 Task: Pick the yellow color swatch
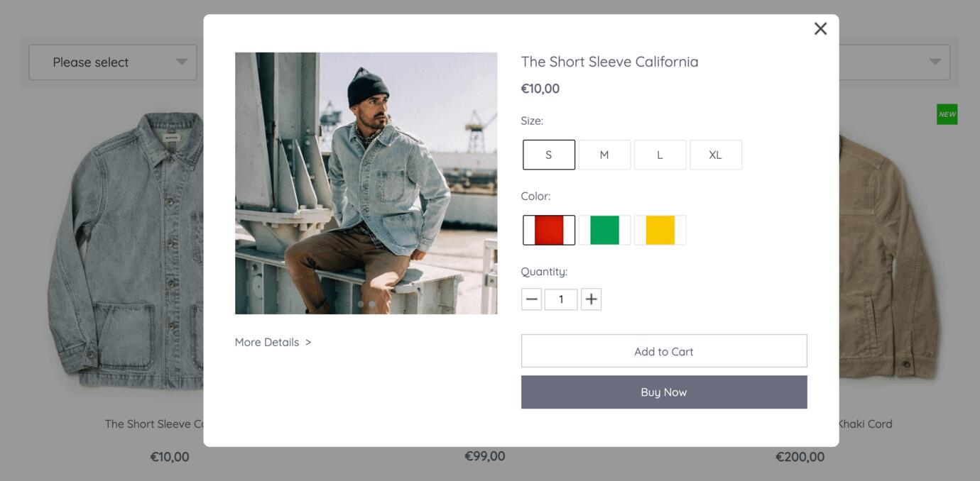[x=660, y=230]
